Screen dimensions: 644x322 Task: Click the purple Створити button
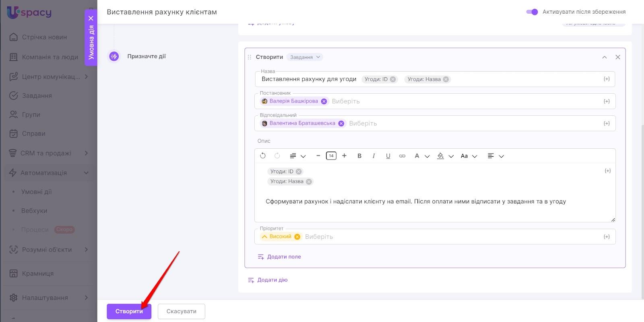pyautogui.click(x=129, y=312)
